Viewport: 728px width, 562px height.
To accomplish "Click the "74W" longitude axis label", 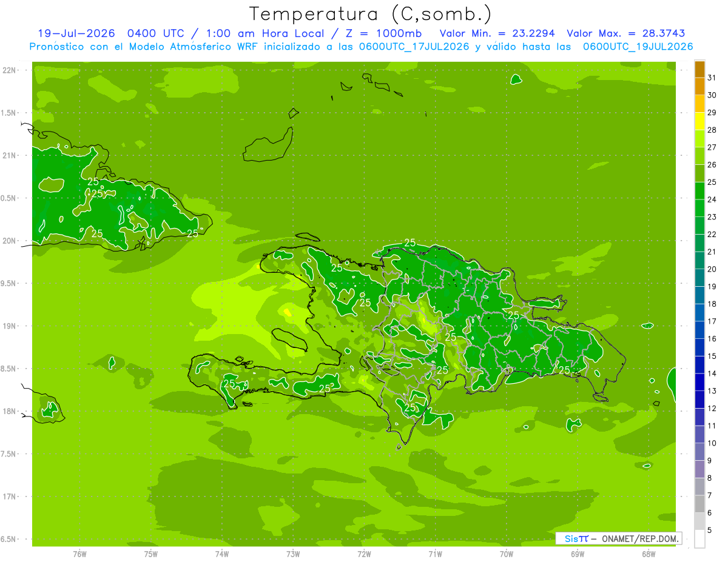I will pos(221,554).
